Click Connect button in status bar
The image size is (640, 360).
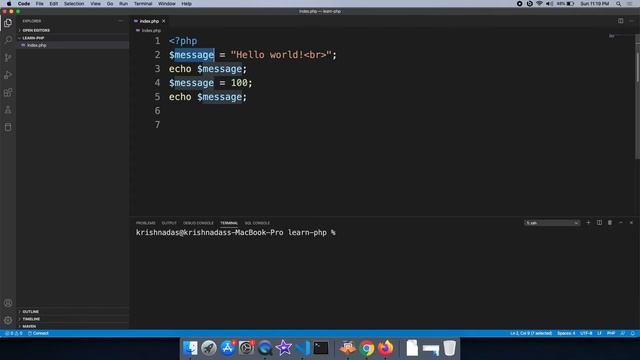click(38, 333)
